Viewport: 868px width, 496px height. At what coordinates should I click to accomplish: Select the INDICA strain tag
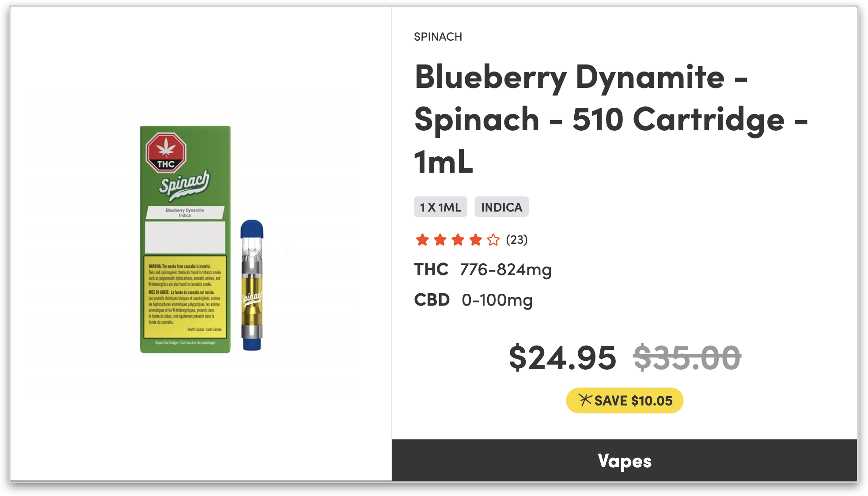[501, 207]
